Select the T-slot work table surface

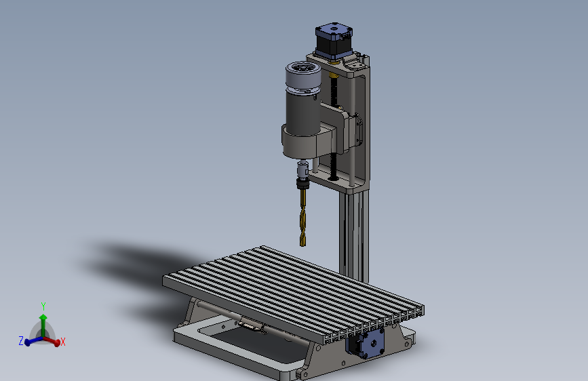click(x=293, y=294)
